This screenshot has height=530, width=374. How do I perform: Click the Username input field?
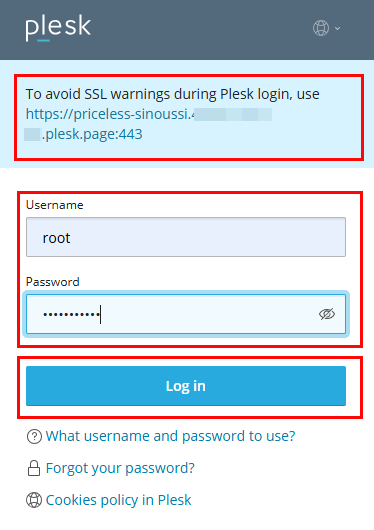[186, 237]
